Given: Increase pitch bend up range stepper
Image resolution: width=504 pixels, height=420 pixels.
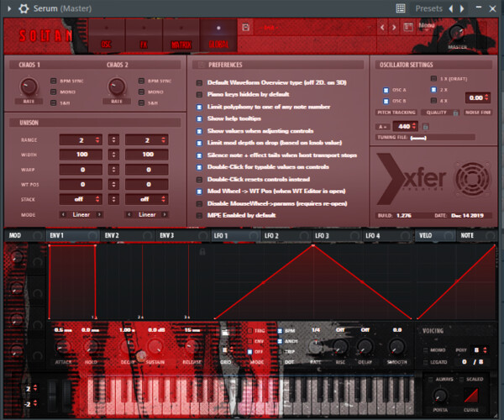Looking at the screenshot, I should coord(35,389).
